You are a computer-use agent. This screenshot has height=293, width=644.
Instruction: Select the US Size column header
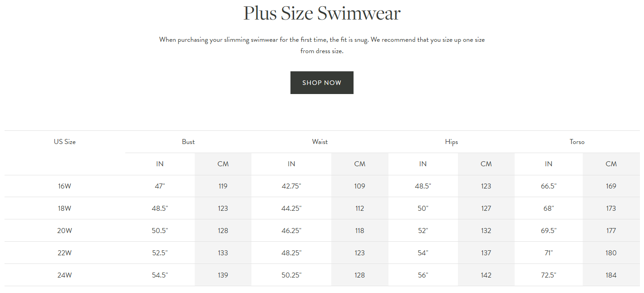click(x=64, y=141)
